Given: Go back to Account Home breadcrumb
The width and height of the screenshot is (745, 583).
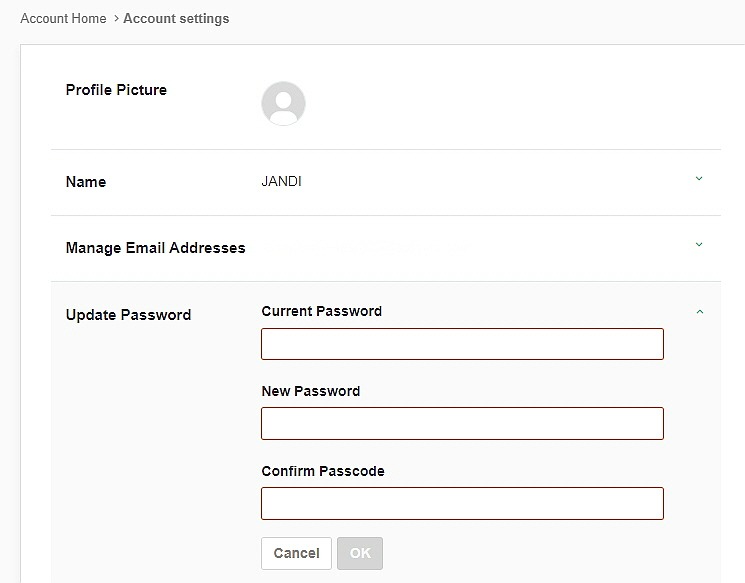Looking at the screenshot, I should (x=63, y=18).
